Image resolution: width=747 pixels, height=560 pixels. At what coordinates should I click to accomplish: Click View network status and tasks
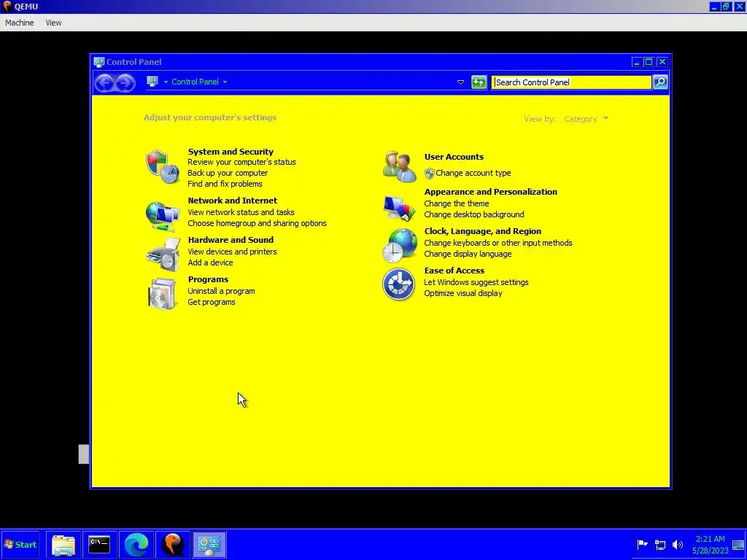[241, 212]
